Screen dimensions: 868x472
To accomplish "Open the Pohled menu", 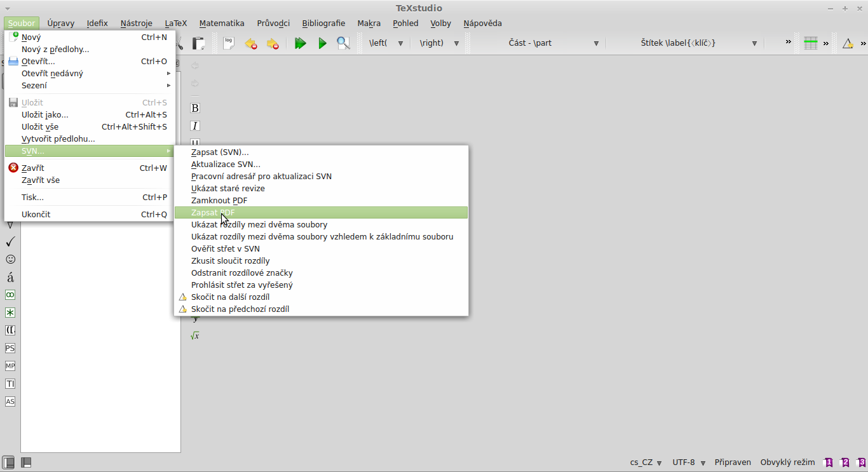I will (405, 24).
